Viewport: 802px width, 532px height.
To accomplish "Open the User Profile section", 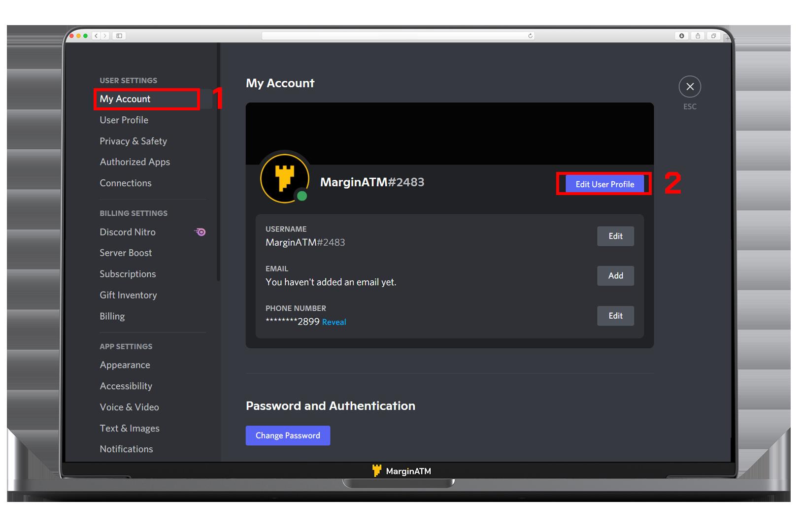I will (x=124, y=120).
